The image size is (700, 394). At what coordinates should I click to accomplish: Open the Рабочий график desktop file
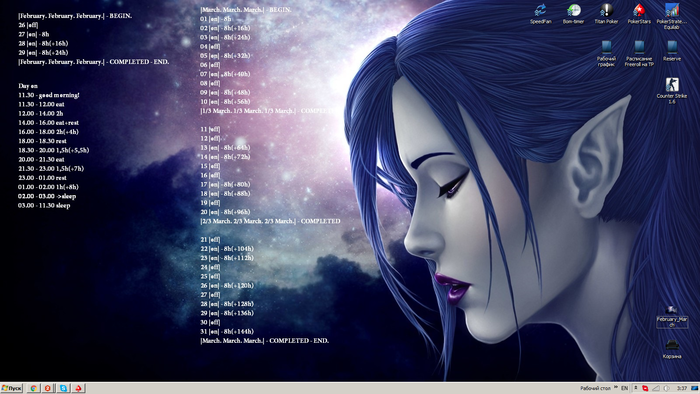(606, 53)
